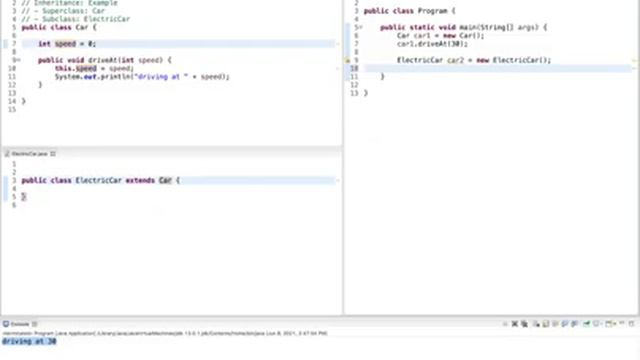Screen dimensions: 640x360
Task: Click comment '// - Superclass: Car'
Action: [x=63, y=11]
